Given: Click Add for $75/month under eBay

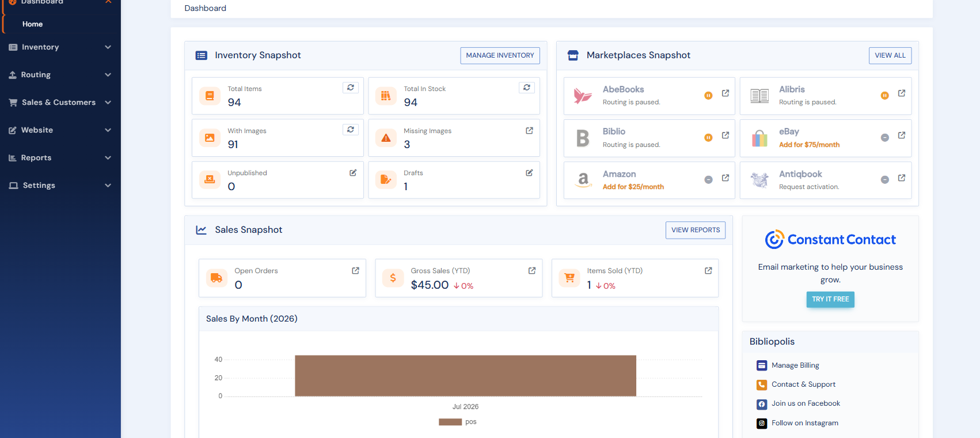Looking at the screenshot, I should (x=809, y=145).
